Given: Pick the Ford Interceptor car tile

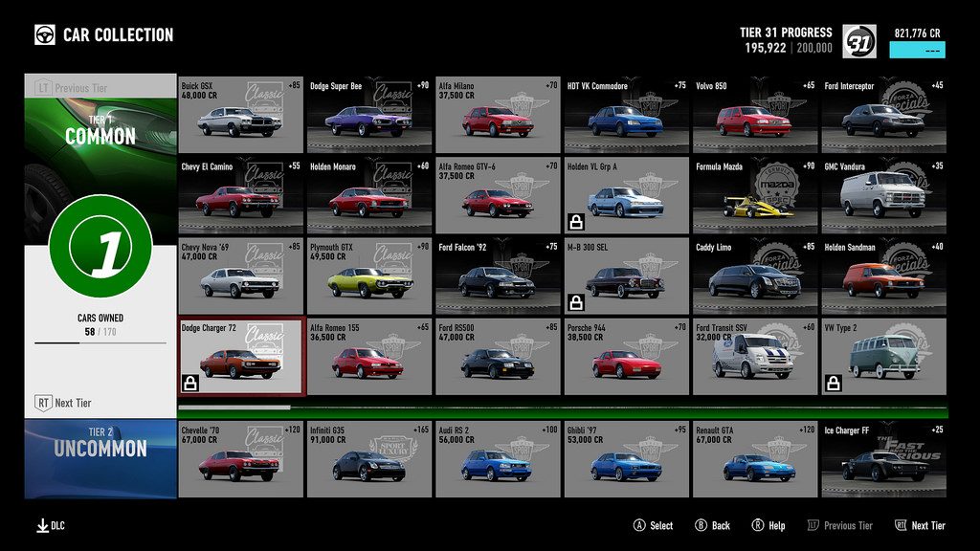Looking at the screenshot, I should [884, 115].
